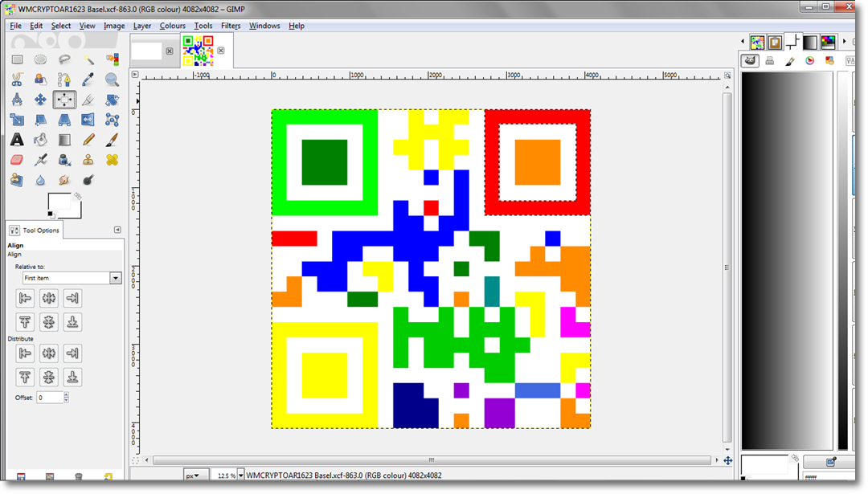Select the Pencil tool
This screenshot has height=494, width=868.
pos(88,140)
